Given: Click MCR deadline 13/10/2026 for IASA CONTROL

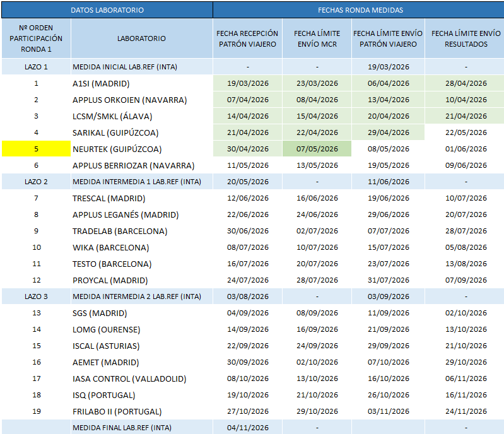Looking at the screenshot, I should [x=317, y=378].
